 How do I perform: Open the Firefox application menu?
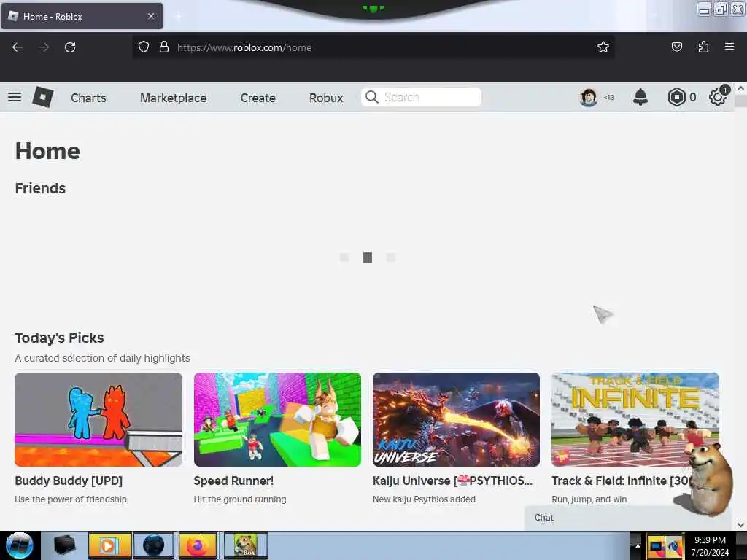[x=729, y=47]
